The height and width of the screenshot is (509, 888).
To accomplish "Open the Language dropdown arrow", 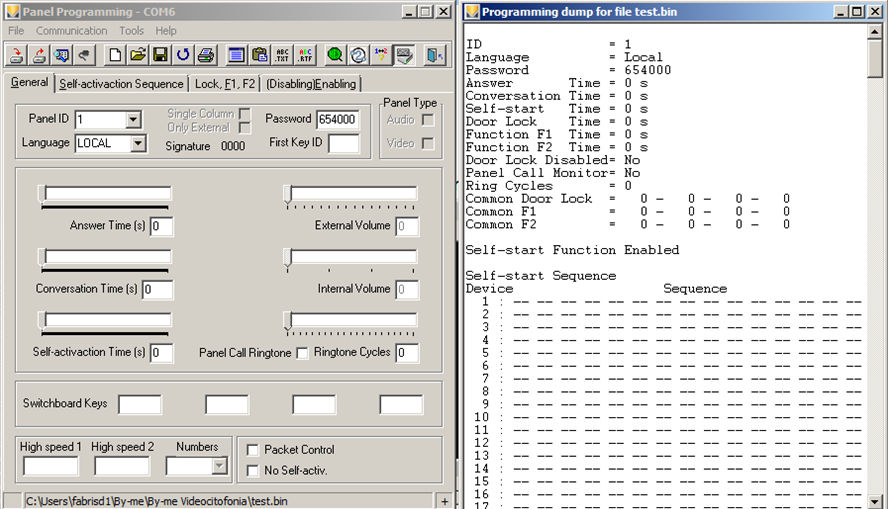I will point(138,143).
